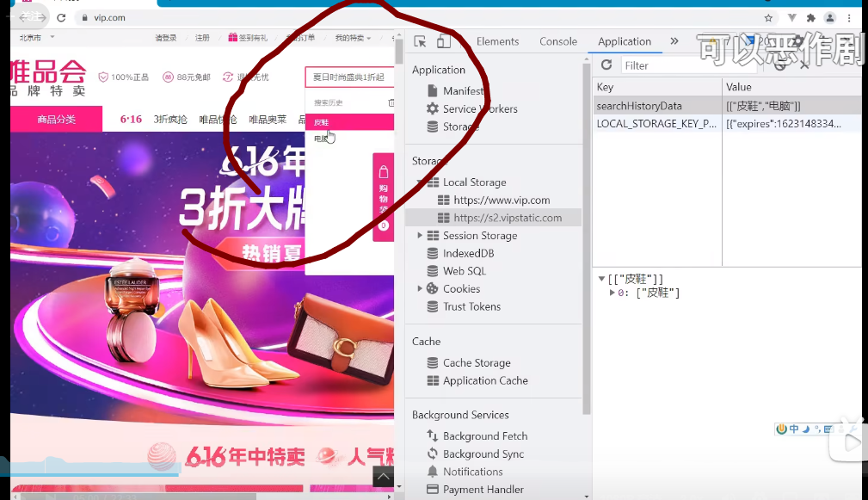This screenshot has height=500, width=868.
Task: Click the Background Sync circular icon
Action: coord(433,454)
